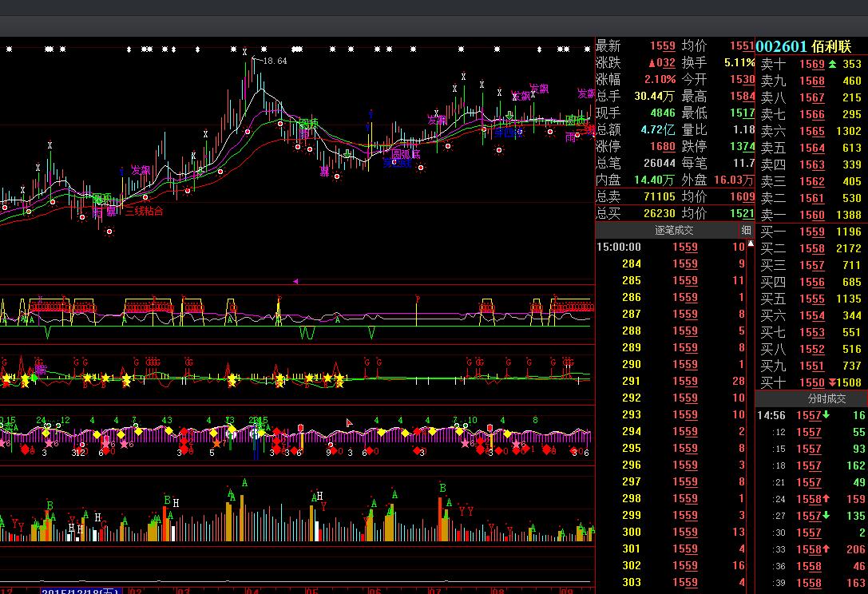Click the 总买 value 26230
868x594 pixels.
[660, 214]
